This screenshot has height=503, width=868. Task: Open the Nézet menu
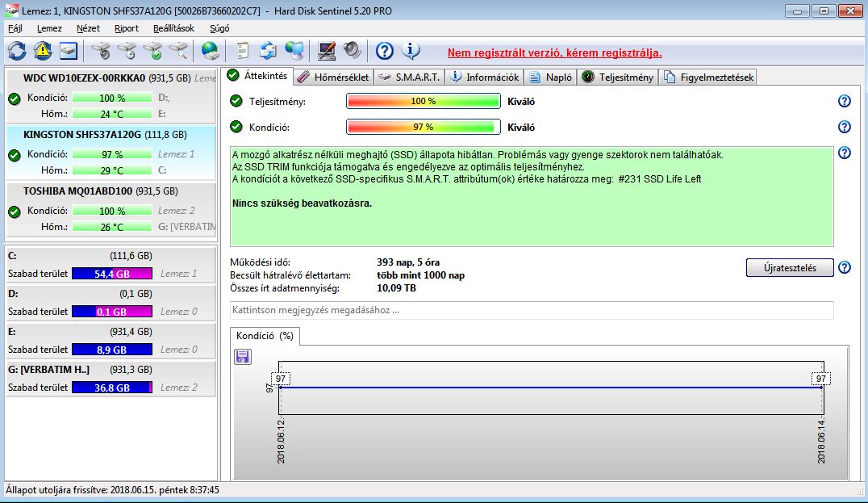coord(88,28)
